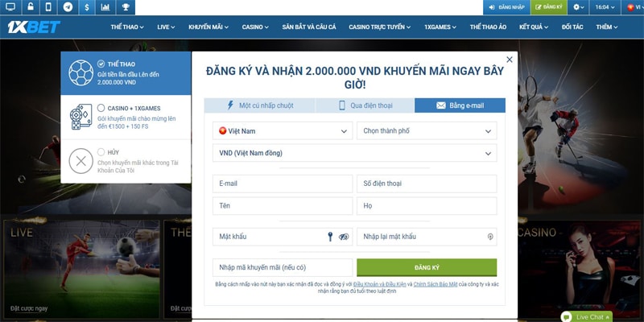The height and width of the screenshot is (322, 644).
Task: Expand the Chọn thành phố city dropdown
Action: [x=427, y=130]
